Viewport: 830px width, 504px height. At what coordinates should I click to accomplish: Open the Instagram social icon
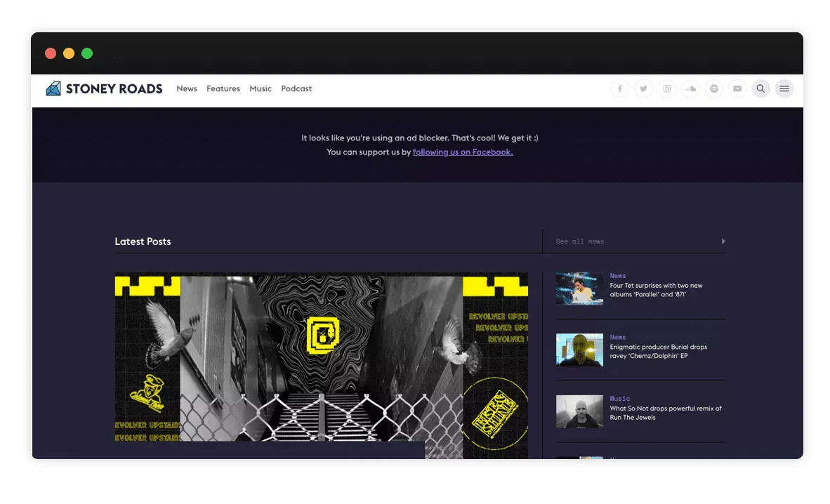pyautogui.click(x=667, y=89)
